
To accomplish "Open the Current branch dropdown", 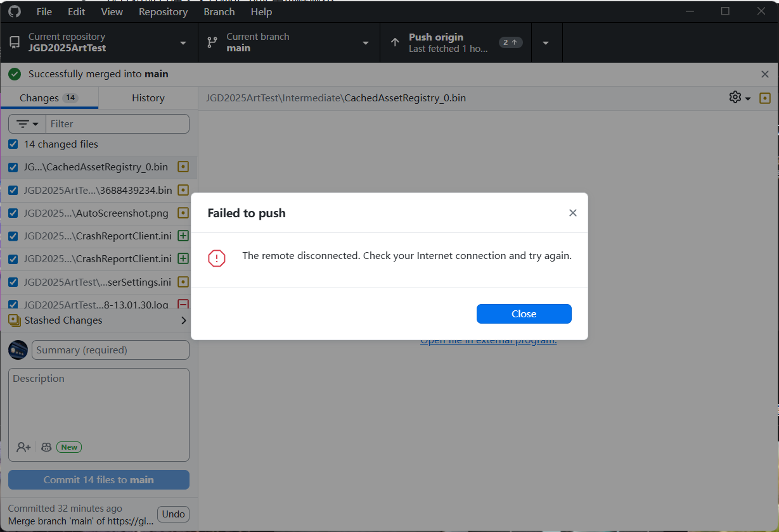I will point(289,42).
